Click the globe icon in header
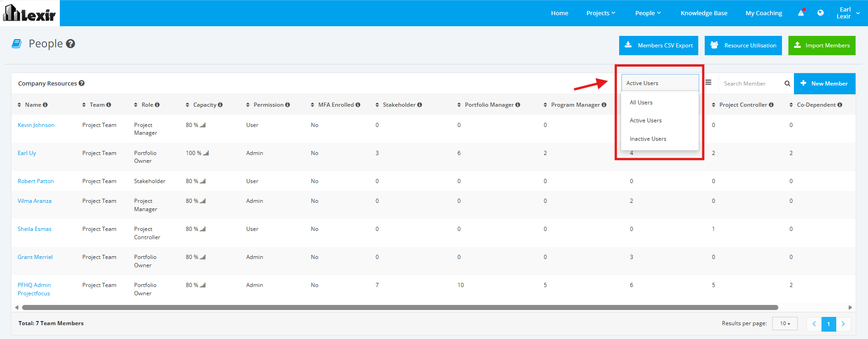This screenshot has height=339, width=868. tap(821, 13)
